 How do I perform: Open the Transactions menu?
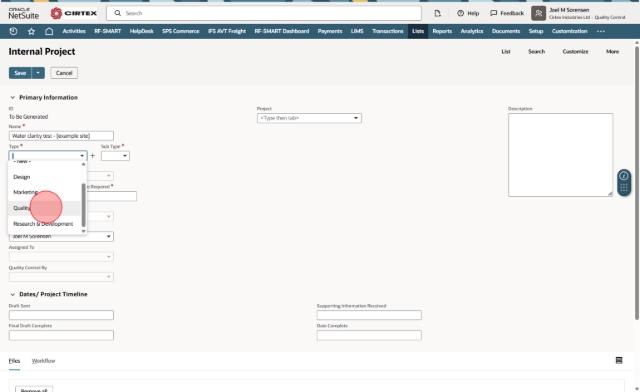pyautogui.click(x=388, y=31)
